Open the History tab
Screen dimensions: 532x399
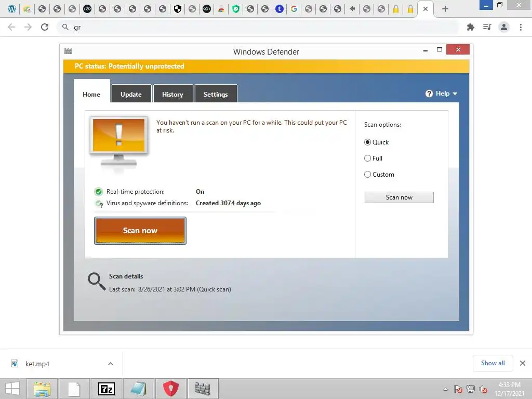tap(172, 95)
